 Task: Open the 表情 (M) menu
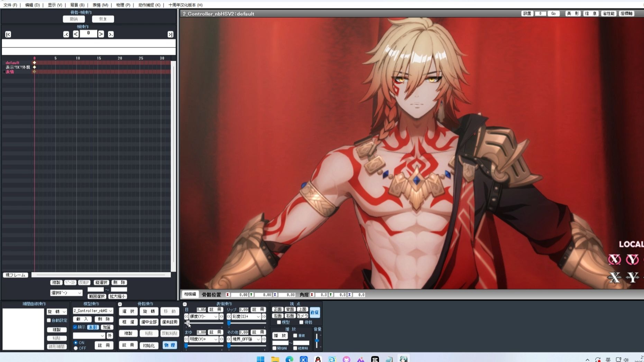coord(100,5)
